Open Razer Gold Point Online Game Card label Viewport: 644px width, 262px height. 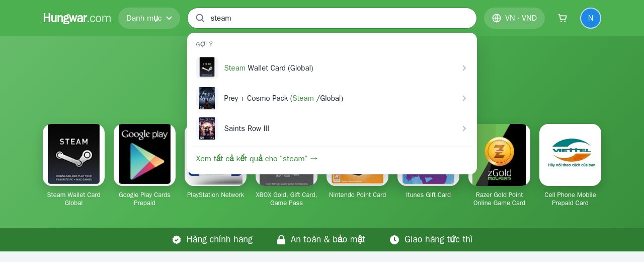pyautogui.click(x=499, y=199)
